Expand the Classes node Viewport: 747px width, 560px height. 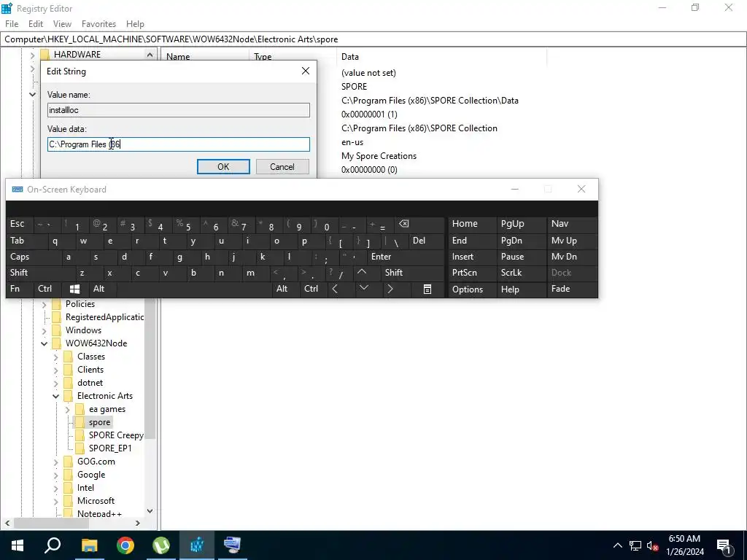55,357
